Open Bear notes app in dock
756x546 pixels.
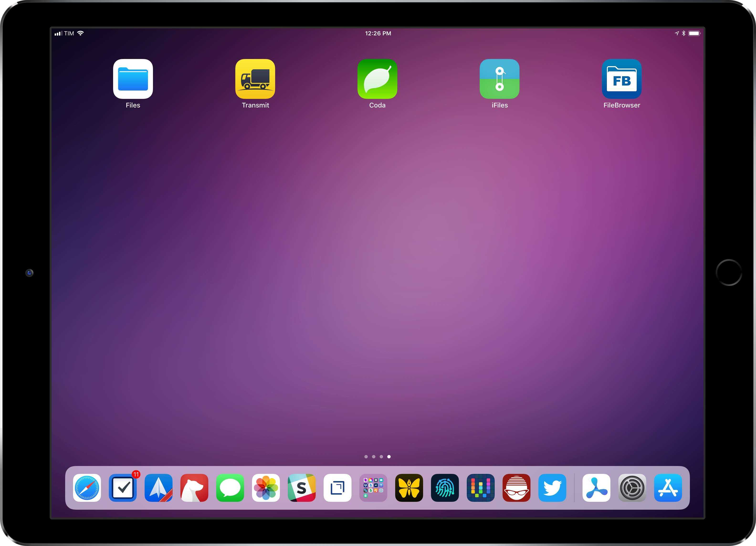point(194,488)
